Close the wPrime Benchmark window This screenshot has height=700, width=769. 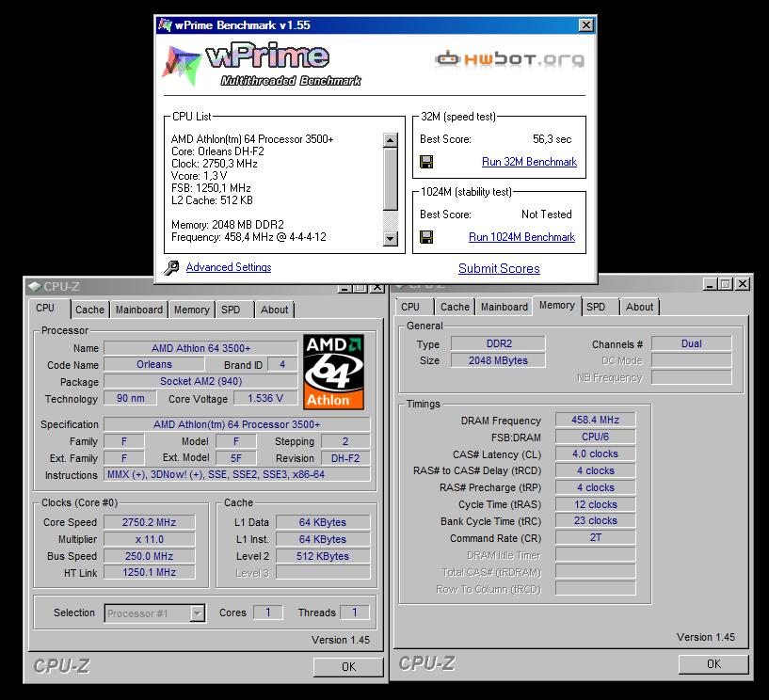(x=585, y=25)
